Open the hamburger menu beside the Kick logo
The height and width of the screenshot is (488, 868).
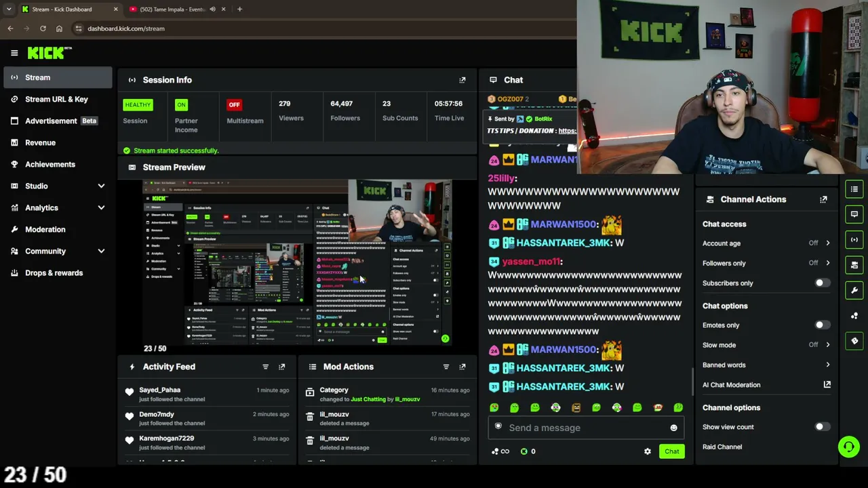click(x=14, y=53)
